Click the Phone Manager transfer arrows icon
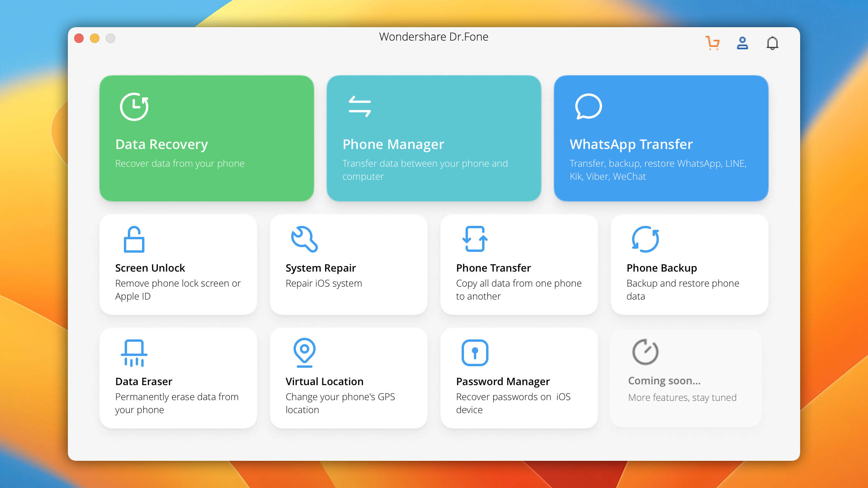868x488 pixels. point(360,106)
